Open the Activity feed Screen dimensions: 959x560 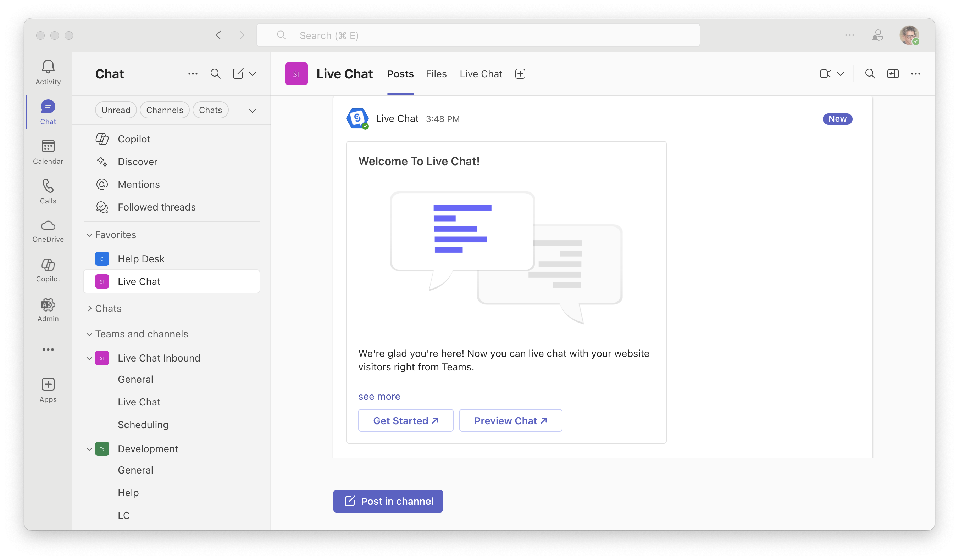(x=48, y=72)
